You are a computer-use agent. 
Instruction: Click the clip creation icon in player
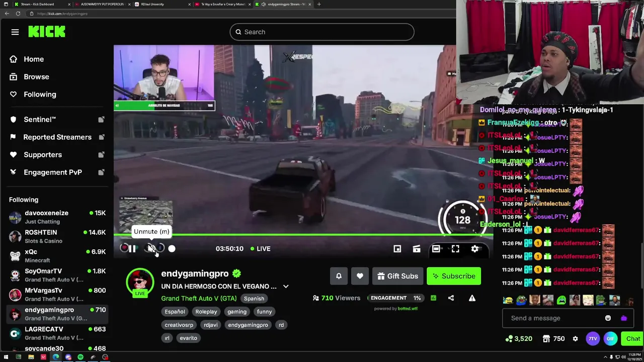pyautogui.click(x=417, y=248)
